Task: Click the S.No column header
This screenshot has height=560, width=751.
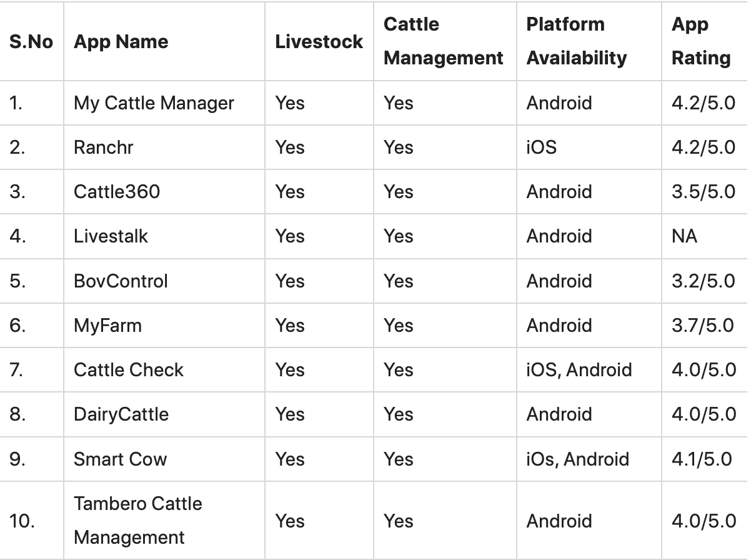Action: (31, 42)
